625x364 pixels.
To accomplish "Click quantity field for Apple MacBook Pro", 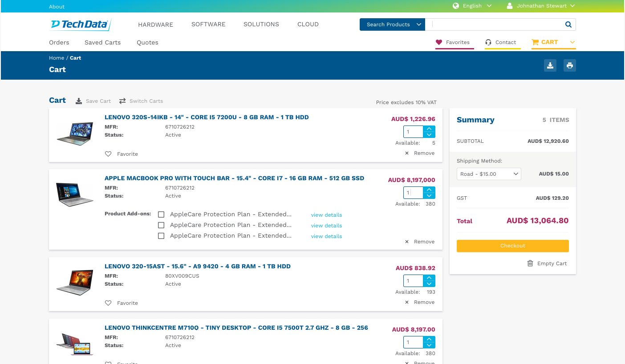I will click(414, 193).
